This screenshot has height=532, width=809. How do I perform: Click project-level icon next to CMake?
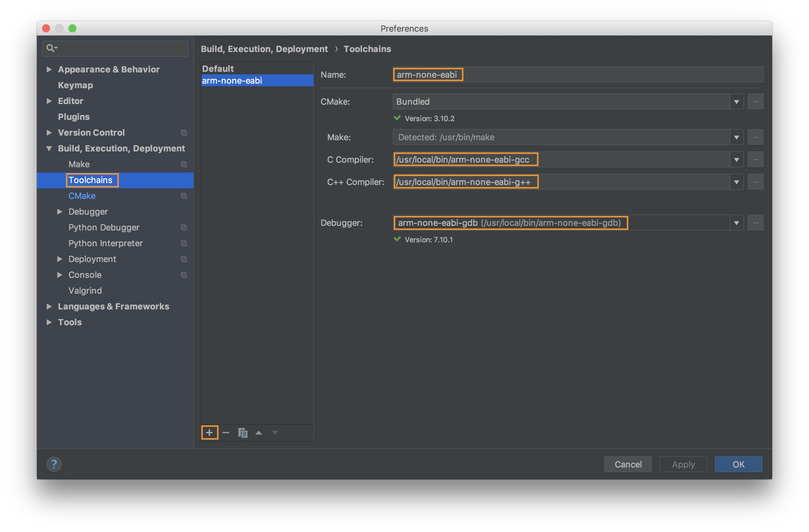coord(184,196)
